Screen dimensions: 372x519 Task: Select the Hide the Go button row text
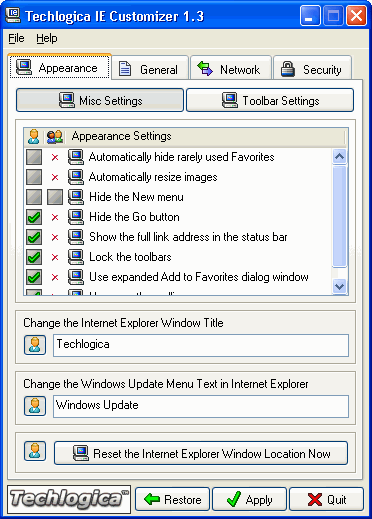134,217
